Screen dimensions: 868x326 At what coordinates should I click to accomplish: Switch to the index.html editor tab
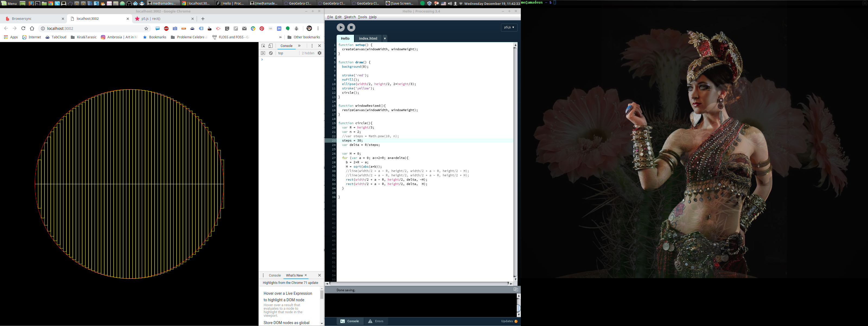(x=368, y=39)
